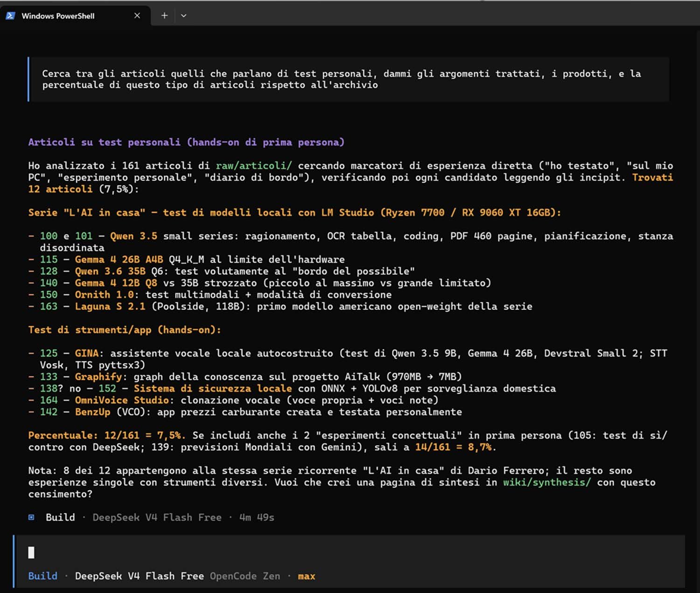Click Percentuale: 12/161 = 7,5% text
Viewport: 700px width, 593px height.
coord(106,435)
